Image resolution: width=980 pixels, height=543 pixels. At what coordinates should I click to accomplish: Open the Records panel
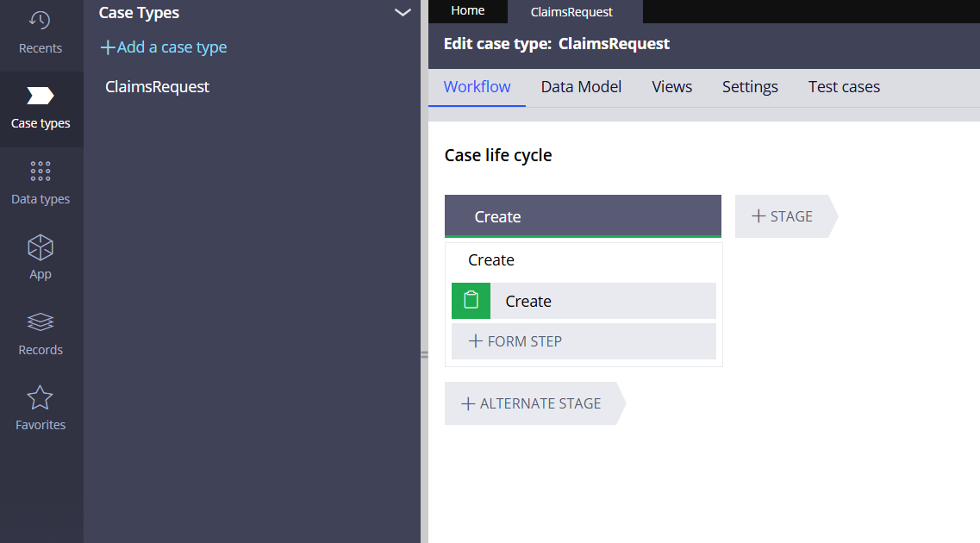[41, 331]
